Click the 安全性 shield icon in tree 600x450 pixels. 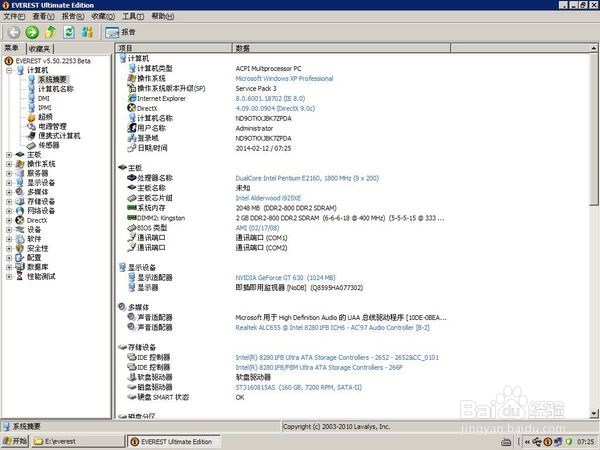(x=20, y=248)
